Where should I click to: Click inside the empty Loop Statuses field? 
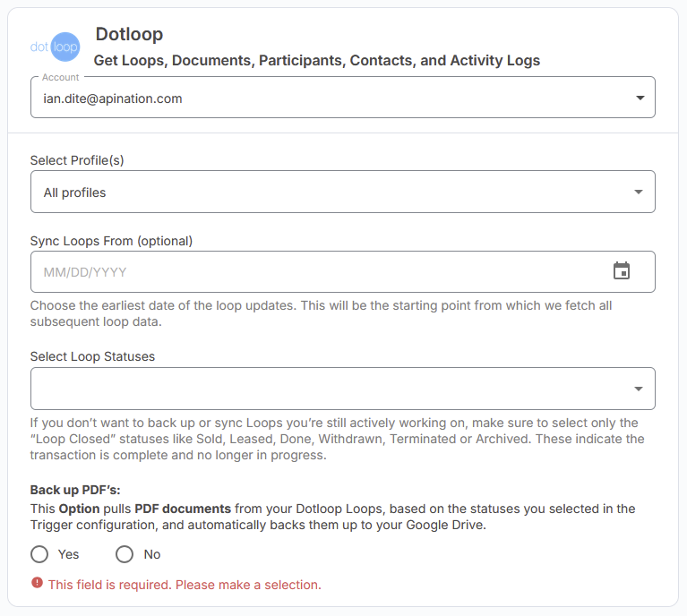coord(322,389)
